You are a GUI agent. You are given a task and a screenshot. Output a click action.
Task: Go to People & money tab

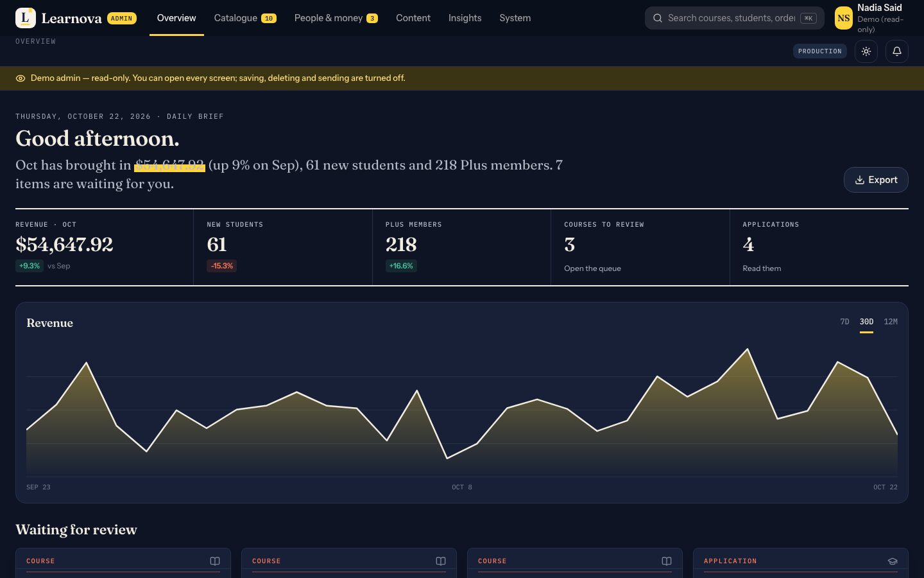tap(336, 18)
